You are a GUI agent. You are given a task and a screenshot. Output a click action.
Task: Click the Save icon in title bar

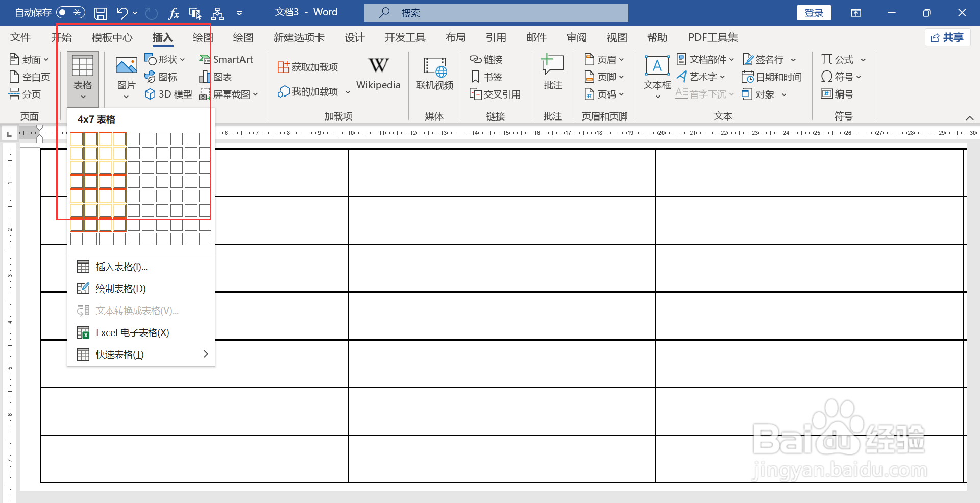point(101,13)
